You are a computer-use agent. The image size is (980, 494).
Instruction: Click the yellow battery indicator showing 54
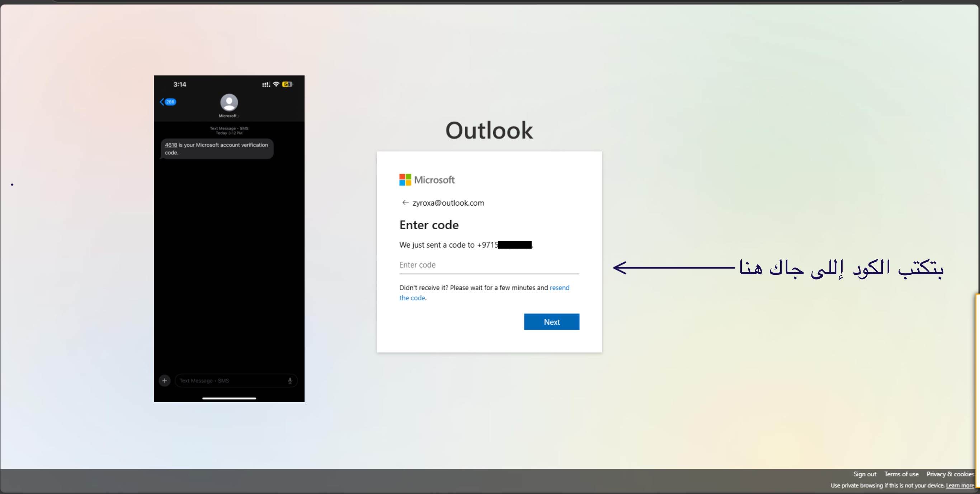click(287, 84)
